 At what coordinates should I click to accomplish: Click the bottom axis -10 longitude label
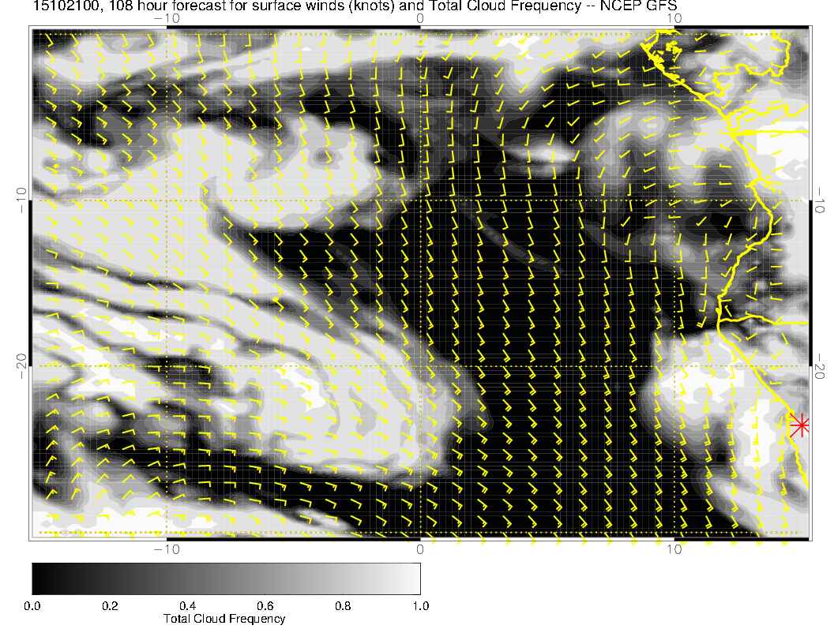click(x=167, y=549)
